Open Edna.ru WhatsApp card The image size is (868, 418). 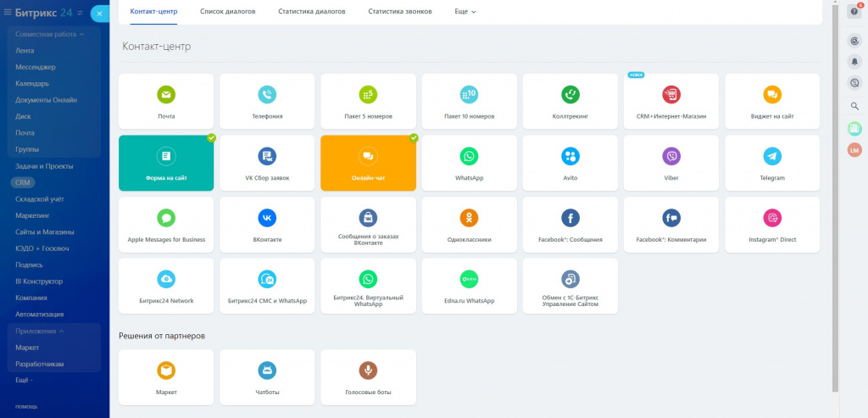click(x=469, y=287)
